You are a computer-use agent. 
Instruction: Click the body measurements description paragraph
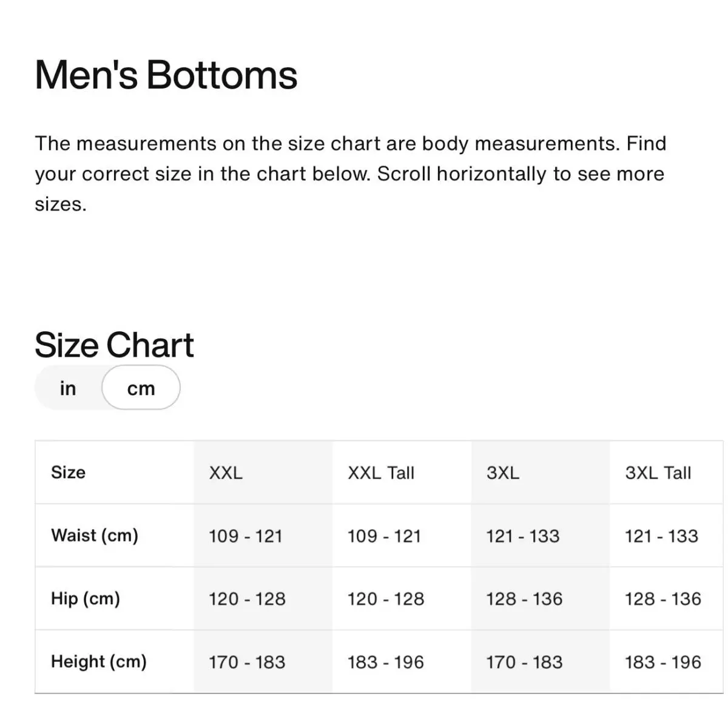pyautogui.click(x=351, y=174)
